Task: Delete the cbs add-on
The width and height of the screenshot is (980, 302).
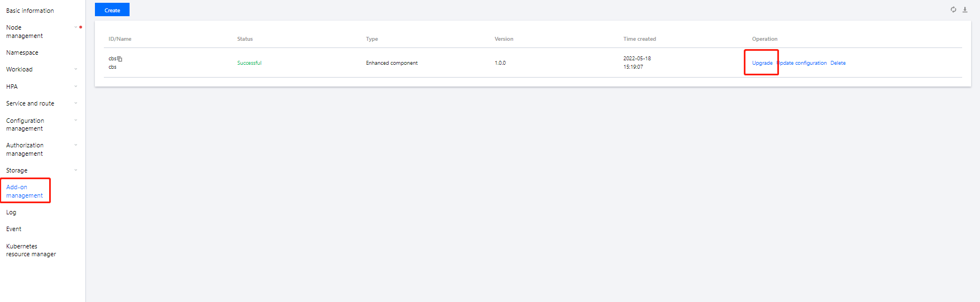Action: click(838, 63)
